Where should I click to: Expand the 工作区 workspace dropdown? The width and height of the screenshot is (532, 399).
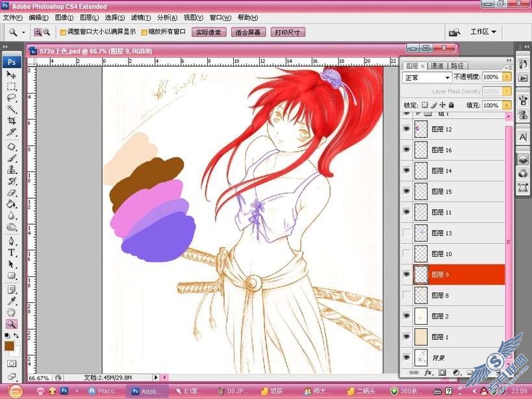pyautogui.click(x=483, y=32)
